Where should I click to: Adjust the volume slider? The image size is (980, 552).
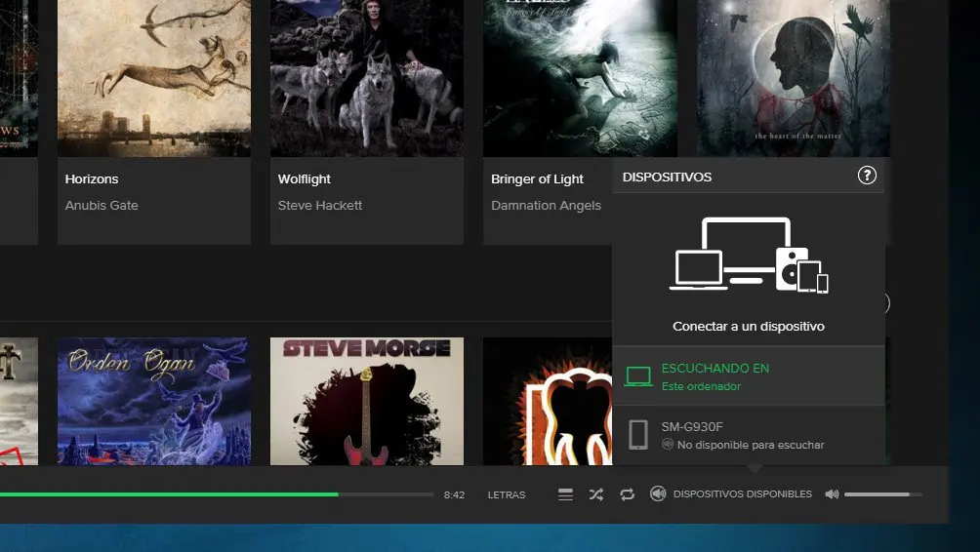(882, 494)
